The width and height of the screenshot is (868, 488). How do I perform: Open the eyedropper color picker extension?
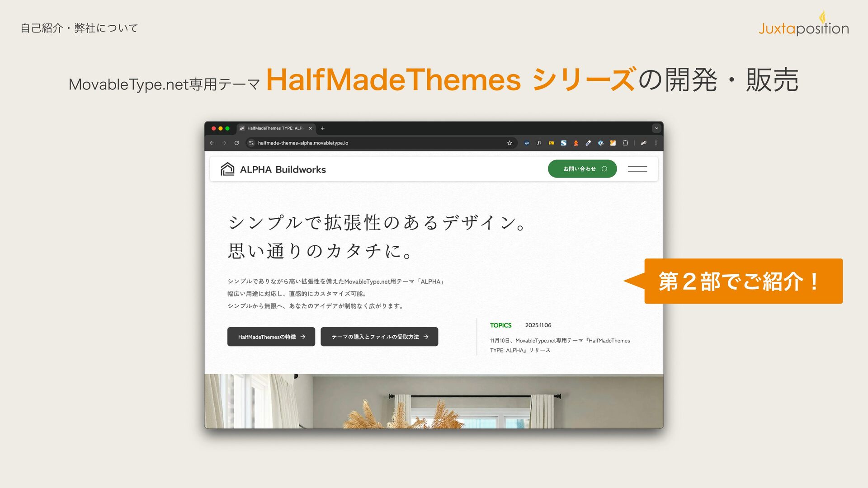[588, 143]
